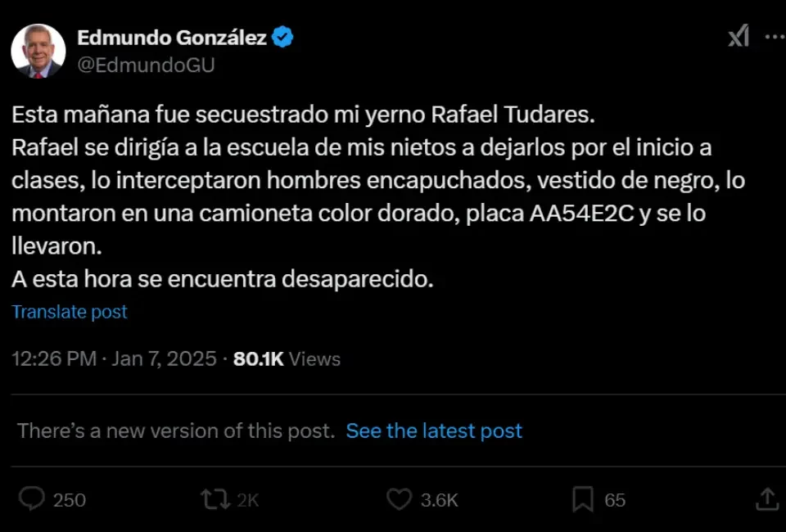The height and width of the screenshot is (532, 786).
Task: Click the @EdmundoGU handle
Action: click(x=145, y=65)
